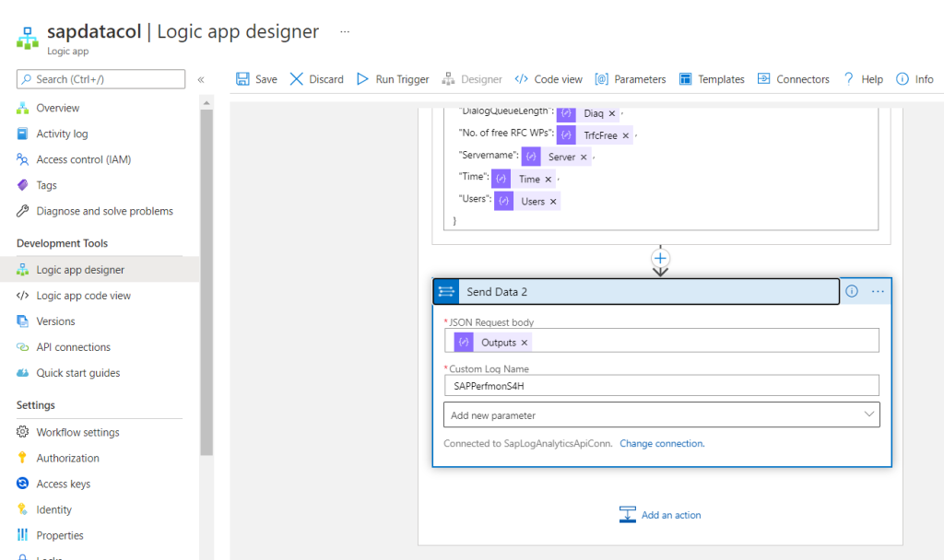Click inside the JSON Request body field

click(x=662, y=341)
